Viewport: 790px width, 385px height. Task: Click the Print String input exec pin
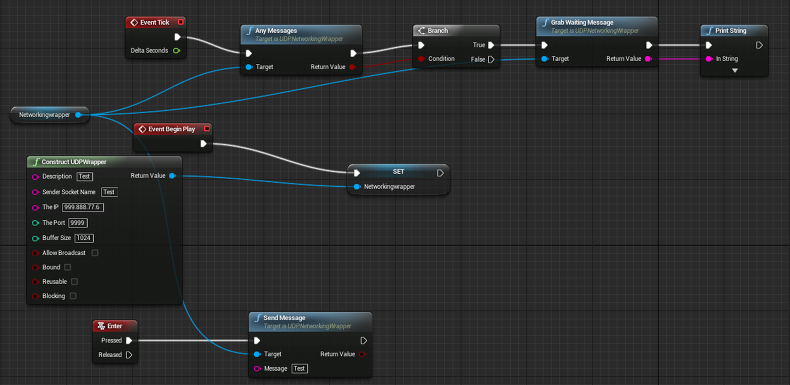coord(709,45)
